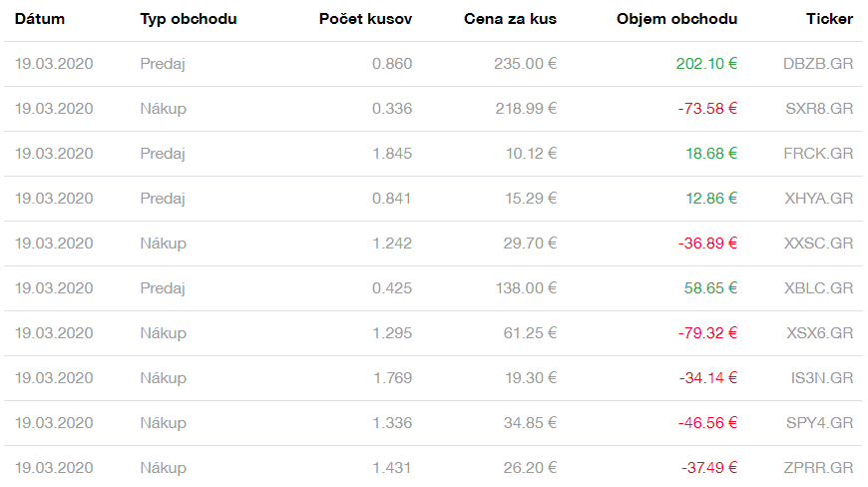Image resolution: width=868 pixels, height=487 pixels.
Task: Click the ZPRR.GR ticker
Action: point(819,468)
